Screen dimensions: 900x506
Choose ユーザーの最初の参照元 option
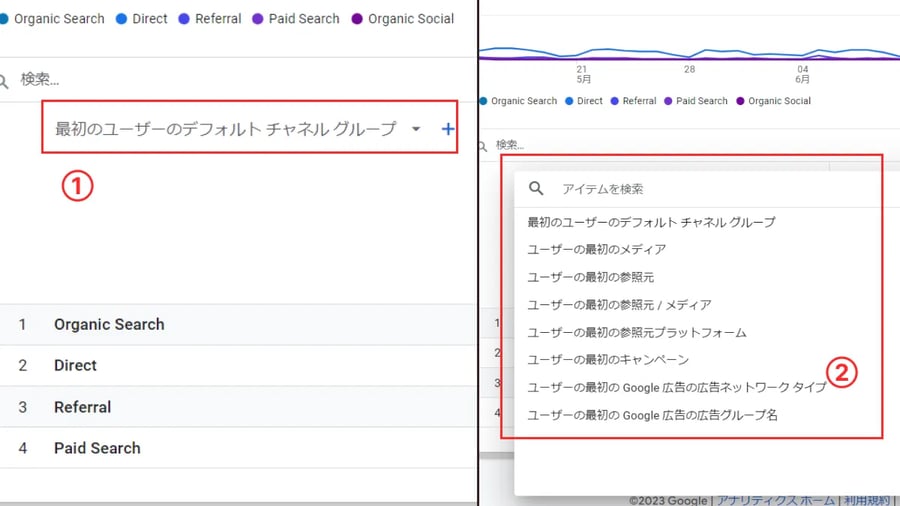pyautogui.click(x=590, y=277)
